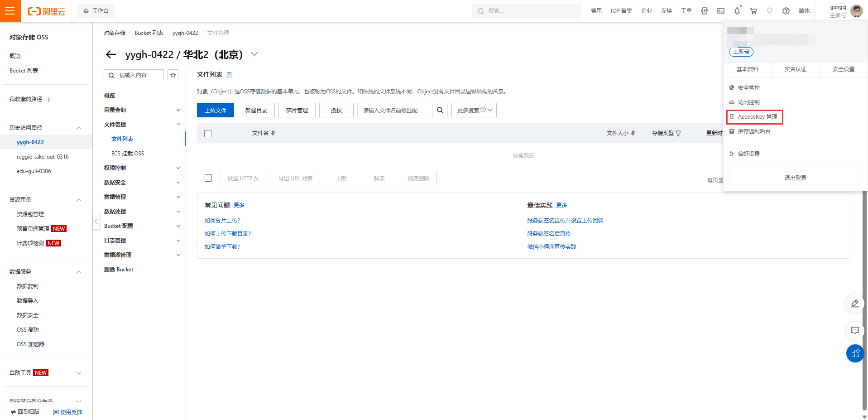Check the checkbox beside 设置 HTTP 头
The height and width of the screenshot is (420, 868).
pyautogui.click(x=208, y=178)
